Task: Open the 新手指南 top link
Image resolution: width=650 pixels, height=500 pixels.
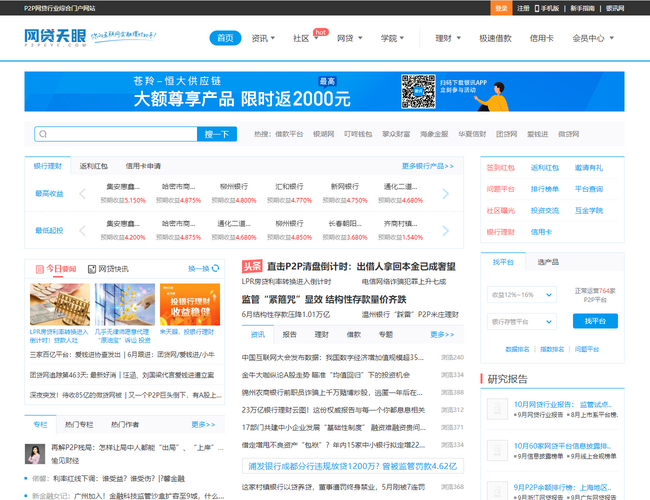Action: [x=582, y=8]
